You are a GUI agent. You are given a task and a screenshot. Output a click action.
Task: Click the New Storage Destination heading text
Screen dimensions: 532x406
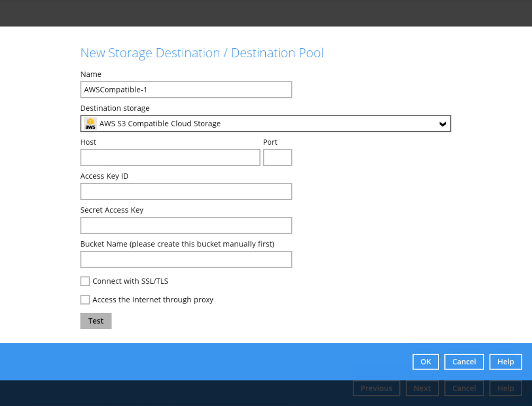tap(201, 53)
